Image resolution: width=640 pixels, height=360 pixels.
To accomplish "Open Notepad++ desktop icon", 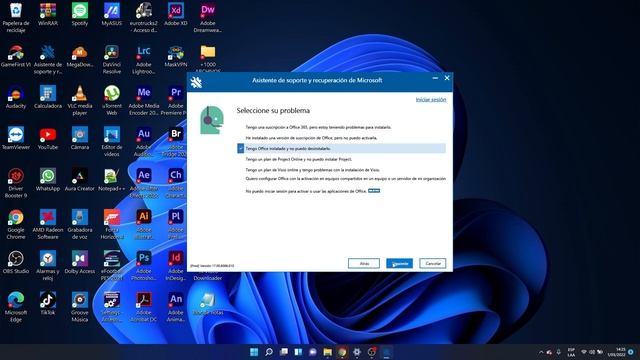I will pyautogui.click(x=111, y=180).
